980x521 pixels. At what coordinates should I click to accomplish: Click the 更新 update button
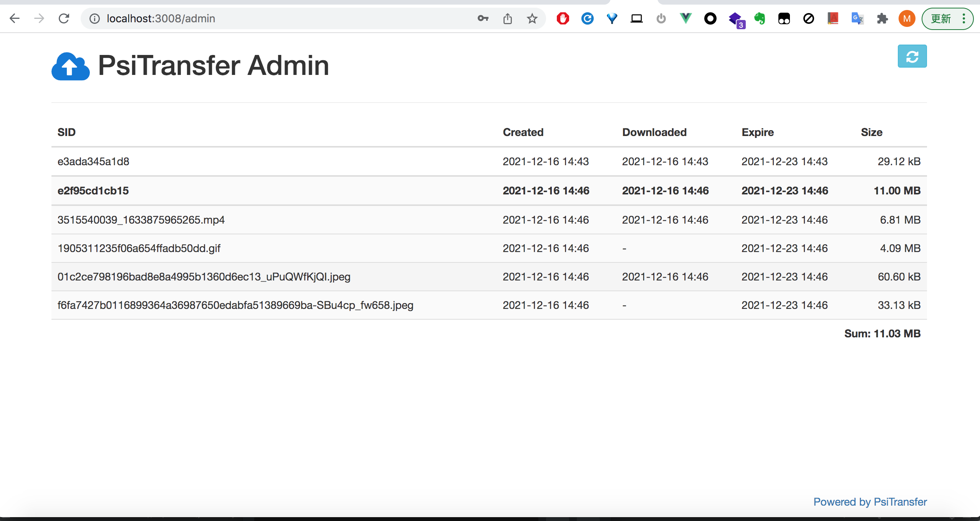tap(941, 18)
